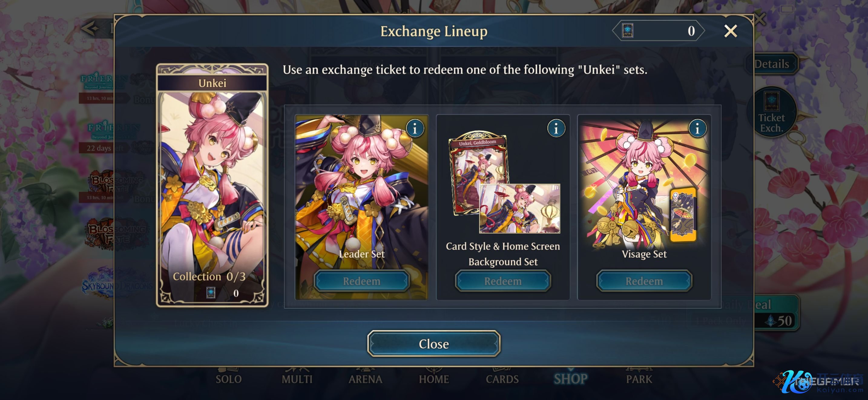Open info for the Visage Set
This screenshot has height=400, width=868.
697,128
